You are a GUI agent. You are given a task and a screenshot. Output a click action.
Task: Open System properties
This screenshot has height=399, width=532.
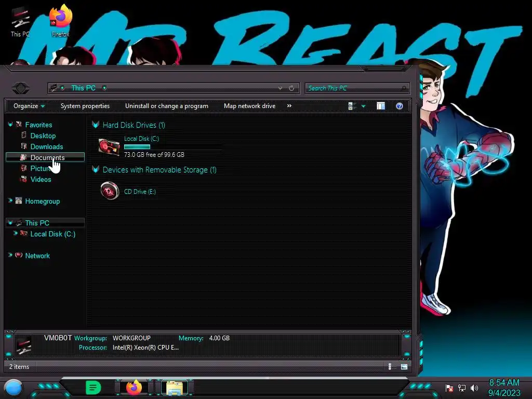click(x=85, y=106)
